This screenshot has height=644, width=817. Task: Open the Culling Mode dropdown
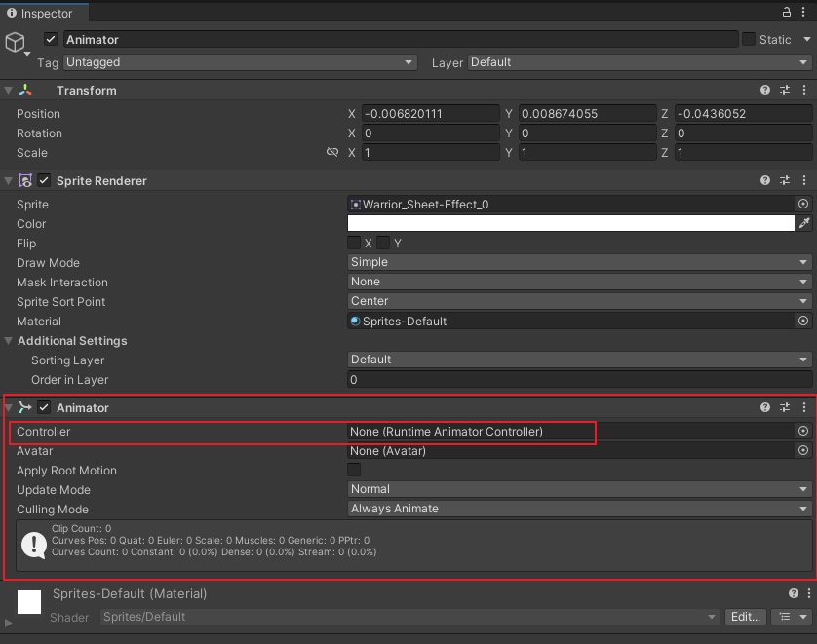(579, 509)
